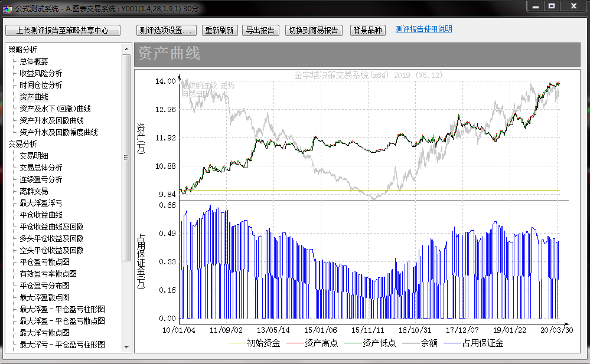This screenshot has width=590, height=364.
Task: Click the 14.00 asset axis value
Action: 165,81
